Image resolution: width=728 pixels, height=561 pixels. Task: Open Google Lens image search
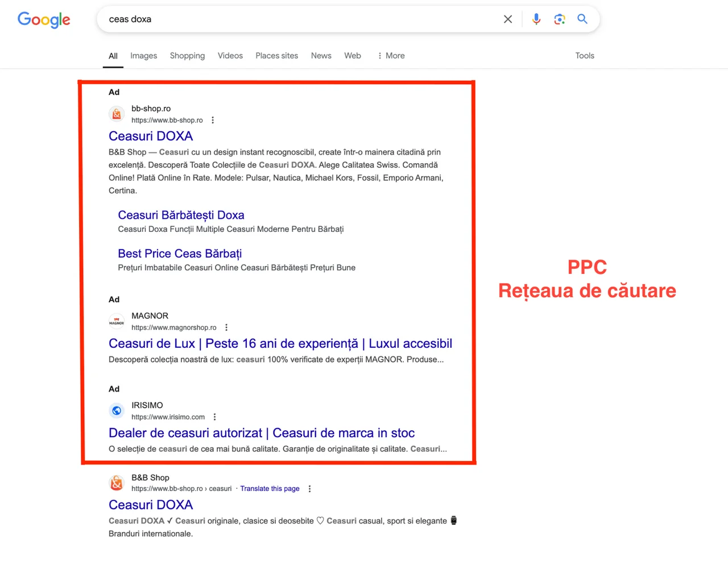(560, 19)
